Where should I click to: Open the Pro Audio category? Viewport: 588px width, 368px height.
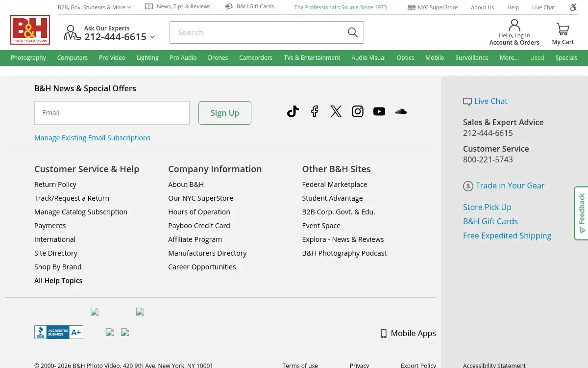pyautogui.click(x=183, y=57)
